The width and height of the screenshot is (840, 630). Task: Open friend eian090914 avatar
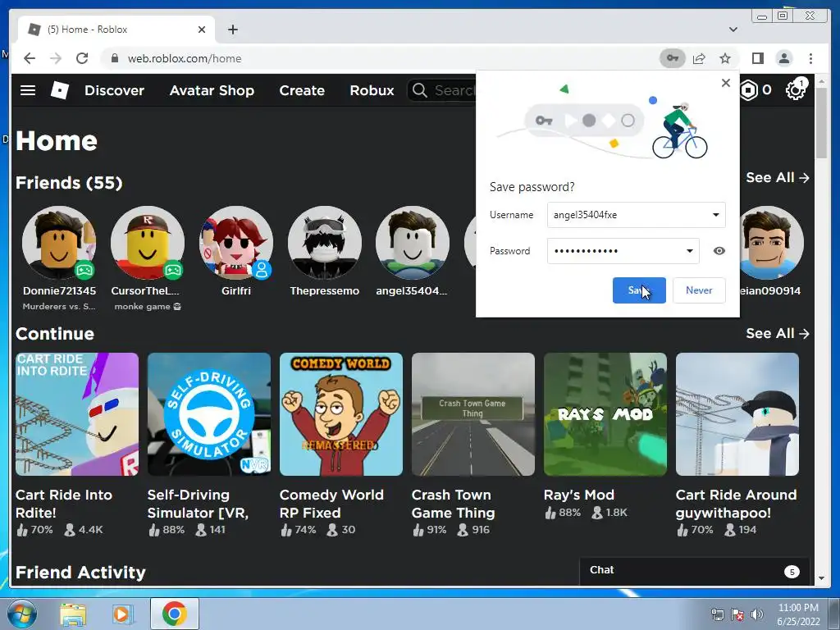pyautogui.click(x=771, y=243)
